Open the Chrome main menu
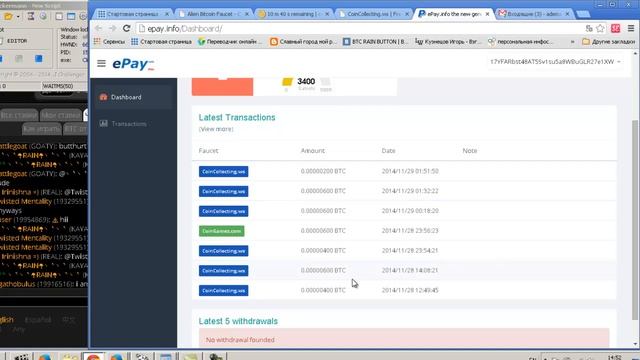 (x=631, y=29)
